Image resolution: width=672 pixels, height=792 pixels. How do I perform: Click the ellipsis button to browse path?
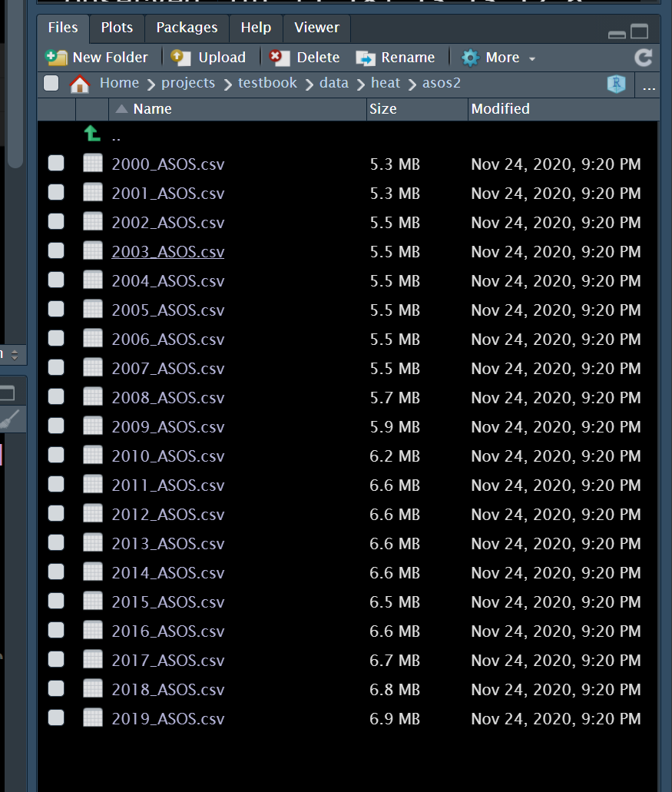coord(647,87)
